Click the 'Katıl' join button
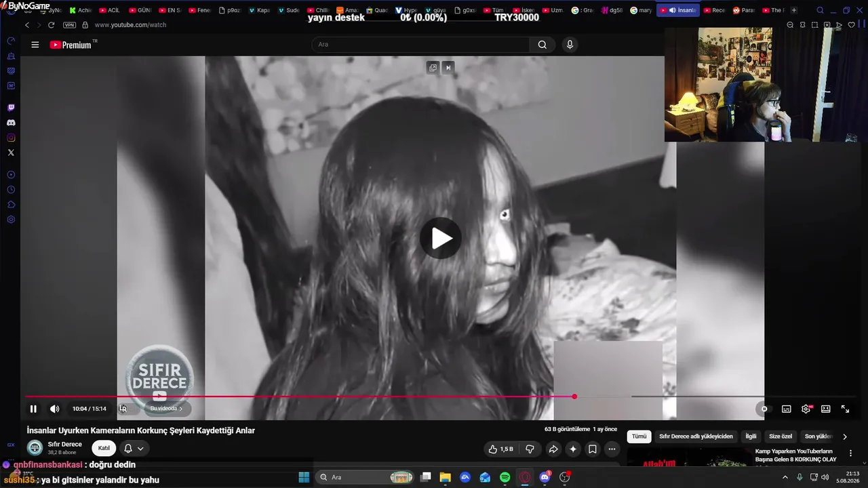Image resolution: width=868 pixels, height=488 pixels. pyautogui.click(x=104, y=448)
